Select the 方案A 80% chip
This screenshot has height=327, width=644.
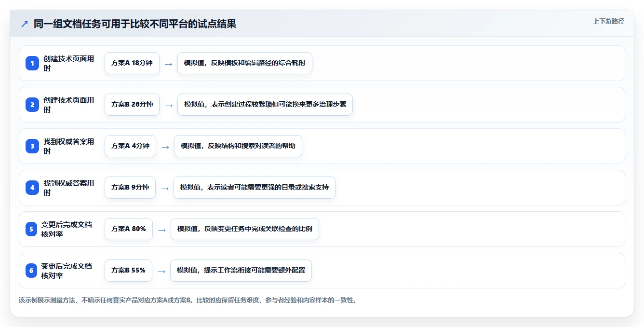[x=129, y=229]
